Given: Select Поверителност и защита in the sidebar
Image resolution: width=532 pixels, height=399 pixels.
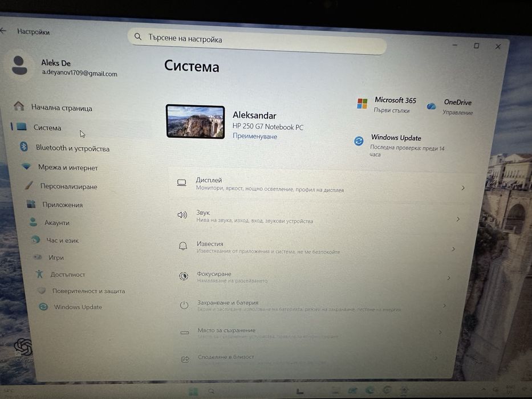Looking at the screenshot, I should coord(88,291).
